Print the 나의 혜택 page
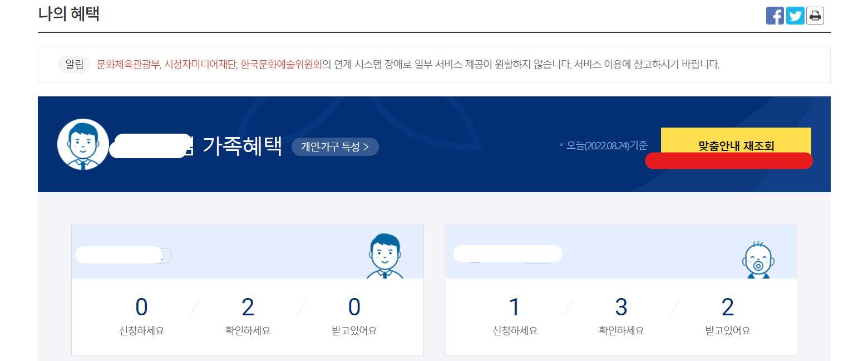The image size is (868, 361). (815, 16)
